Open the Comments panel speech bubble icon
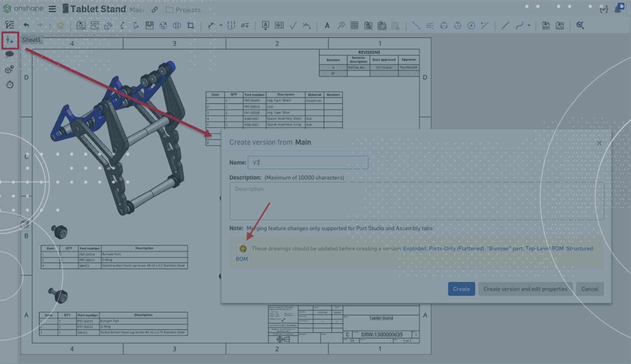The height and width of the screenshot is (364, 631). [x=10, y=54]
